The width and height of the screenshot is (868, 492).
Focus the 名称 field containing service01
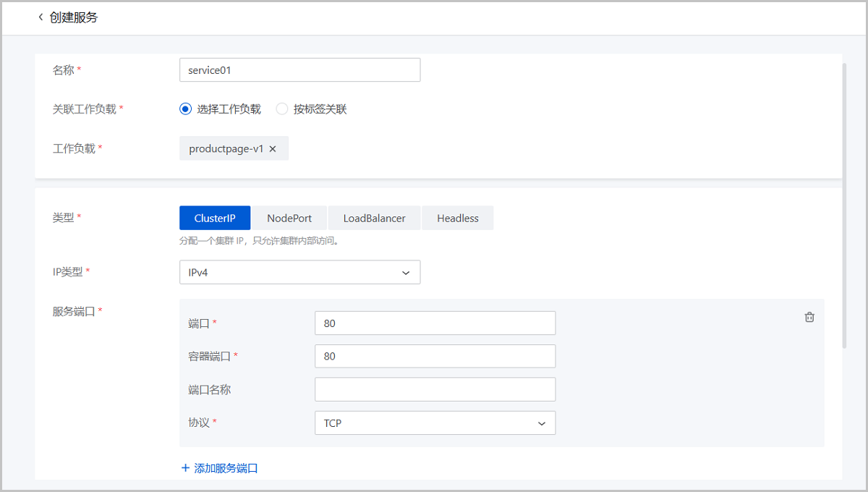tap(299, 70)
